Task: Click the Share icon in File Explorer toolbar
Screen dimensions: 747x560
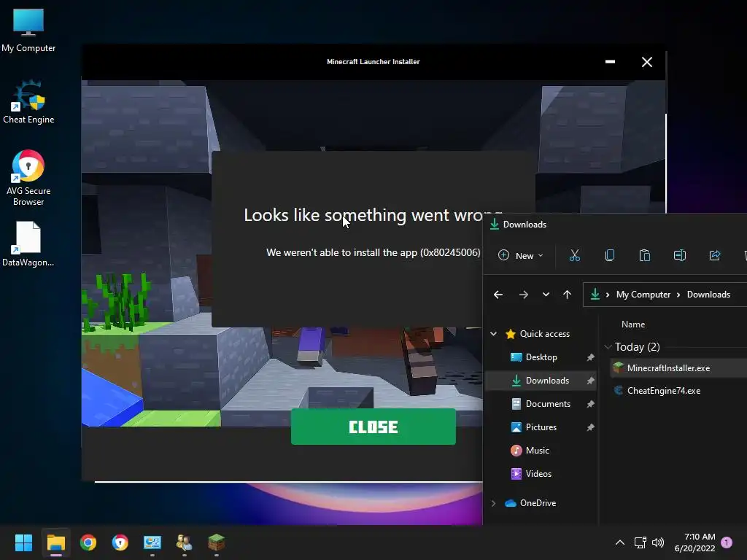Action: coord(715,256)
